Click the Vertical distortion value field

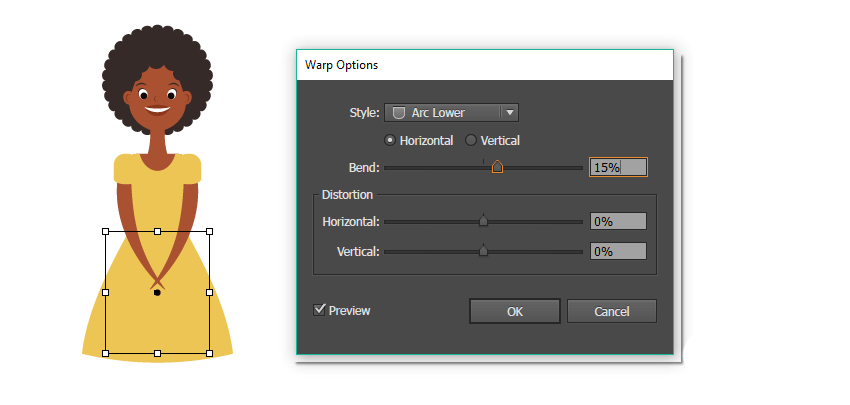(618, 252)
